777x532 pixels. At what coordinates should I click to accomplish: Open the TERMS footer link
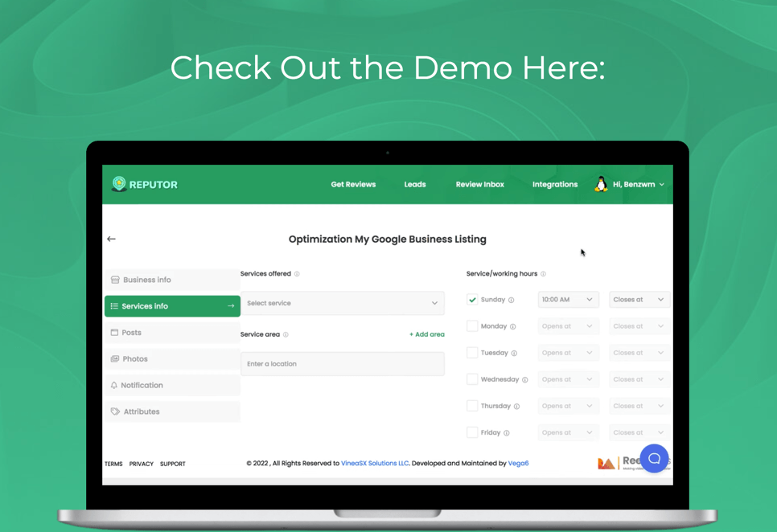[113, 464]
